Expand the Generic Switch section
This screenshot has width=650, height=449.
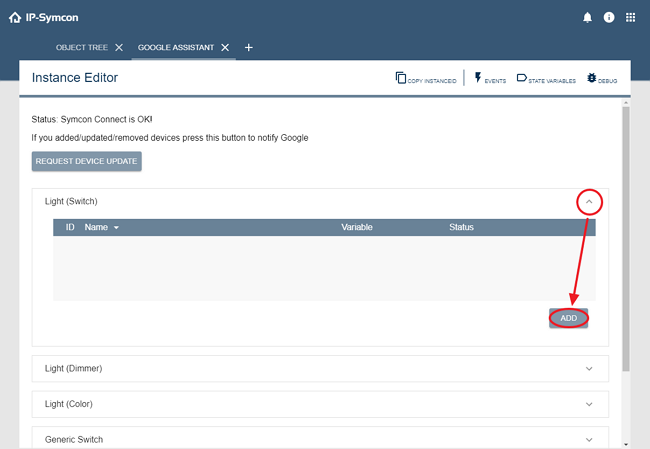point(589,439)
